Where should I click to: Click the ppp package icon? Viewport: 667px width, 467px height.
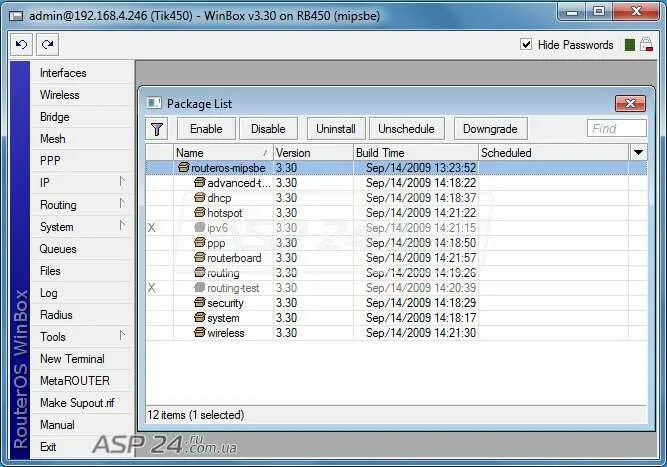pyautogui.click(x=200, y=242)
